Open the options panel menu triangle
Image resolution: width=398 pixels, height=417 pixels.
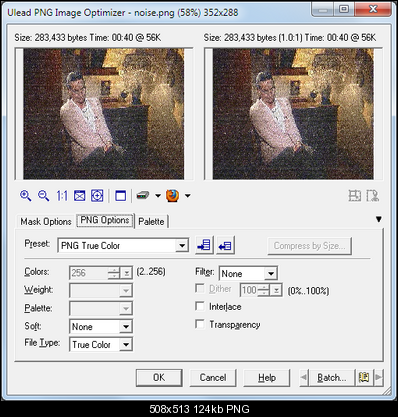(379, 219)
